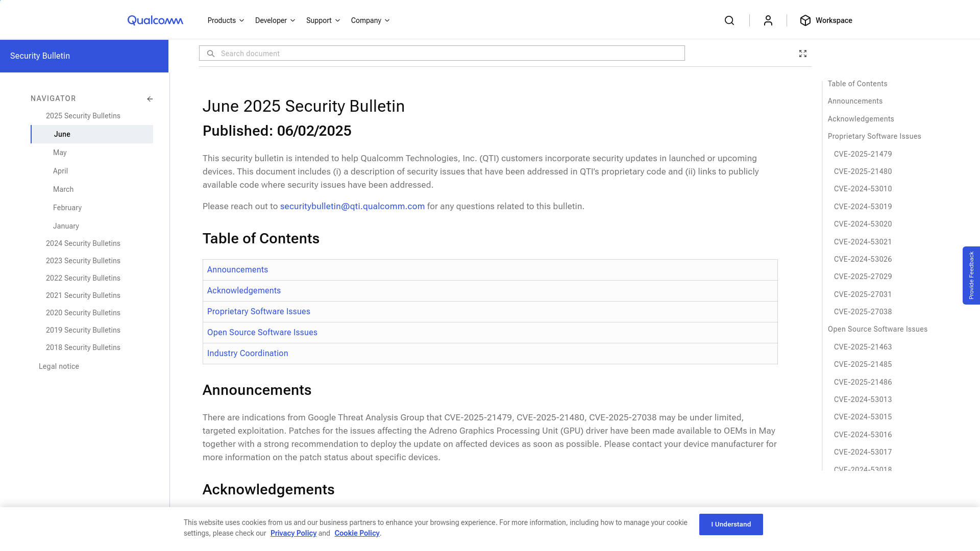Click the Security Bulletin sidebar header

pyautogui.click(x=84, y=56)
